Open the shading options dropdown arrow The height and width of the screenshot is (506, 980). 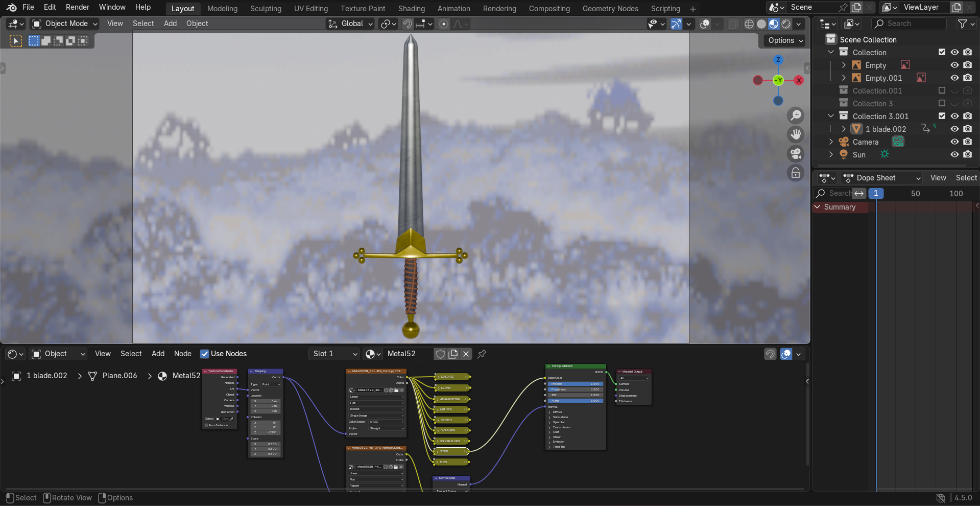click(x=798, y=24)
